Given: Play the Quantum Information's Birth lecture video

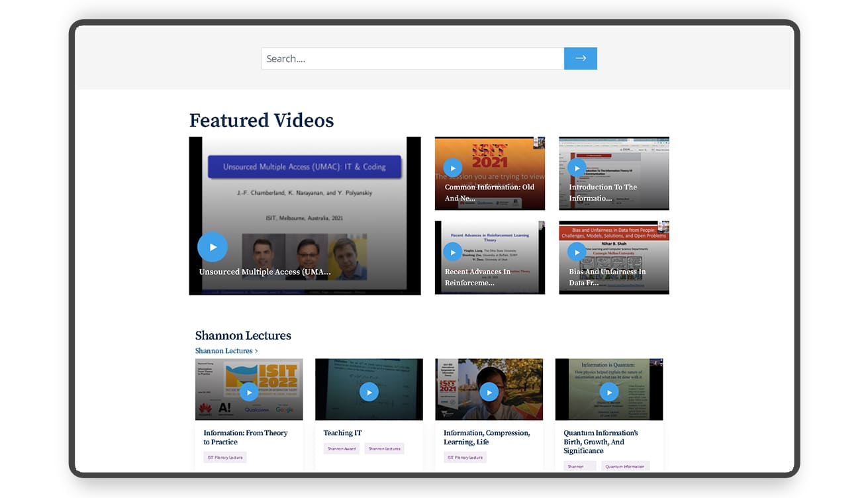Looking at the screenshot, I should (x=609, y=392).
